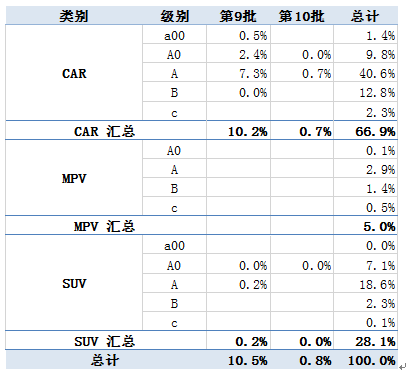Select the CAR 汇总 row label

[106, 131]
